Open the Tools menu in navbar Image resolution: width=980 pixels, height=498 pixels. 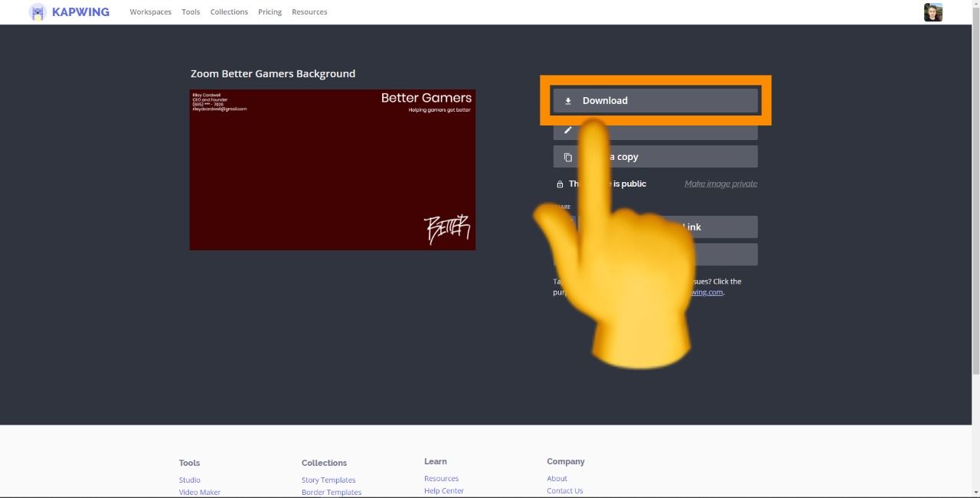191,12
